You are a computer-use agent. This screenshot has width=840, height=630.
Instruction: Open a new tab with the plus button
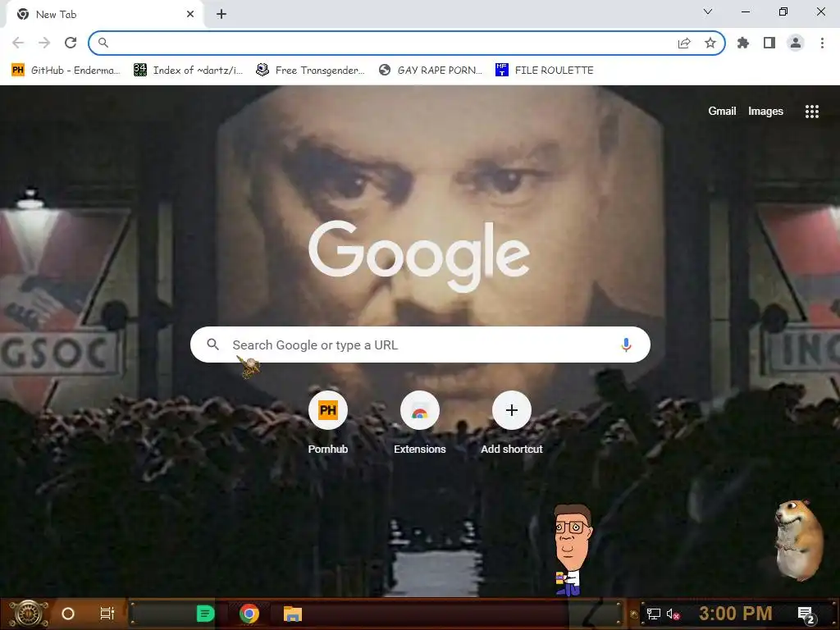[221, 15]
